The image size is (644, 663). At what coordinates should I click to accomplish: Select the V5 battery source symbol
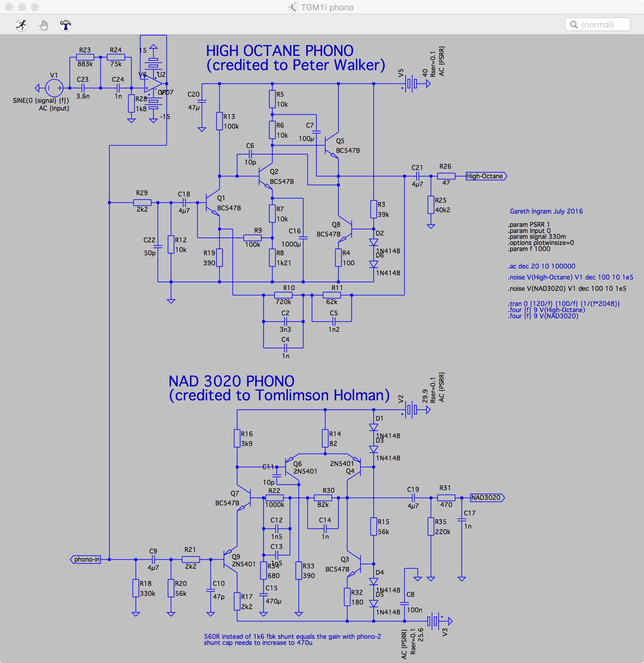[411, 84]
